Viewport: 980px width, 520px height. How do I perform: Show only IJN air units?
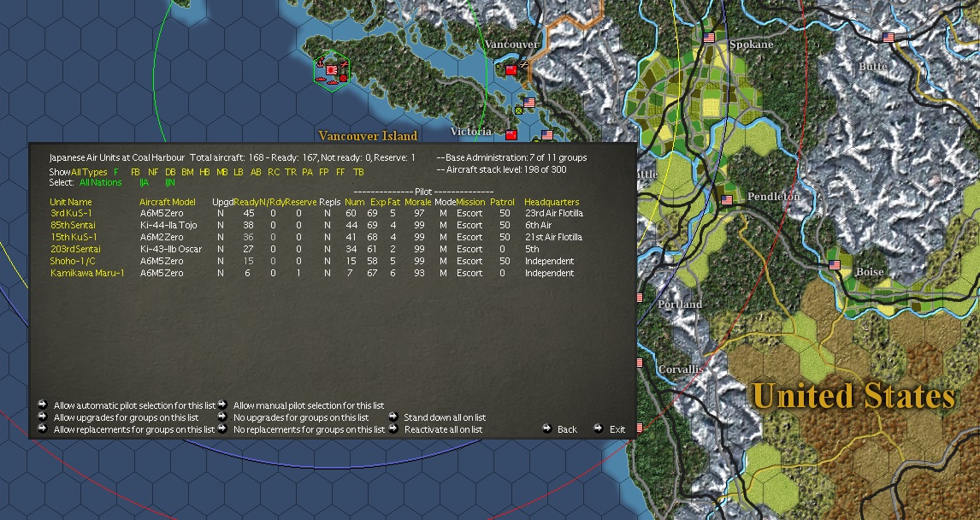click(x=170, y=182)
